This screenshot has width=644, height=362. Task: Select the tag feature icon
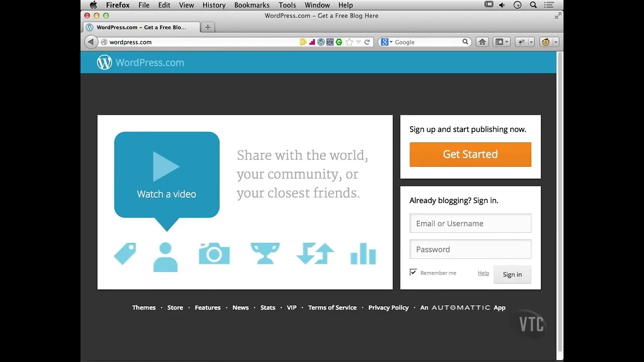tap(125, 253)
